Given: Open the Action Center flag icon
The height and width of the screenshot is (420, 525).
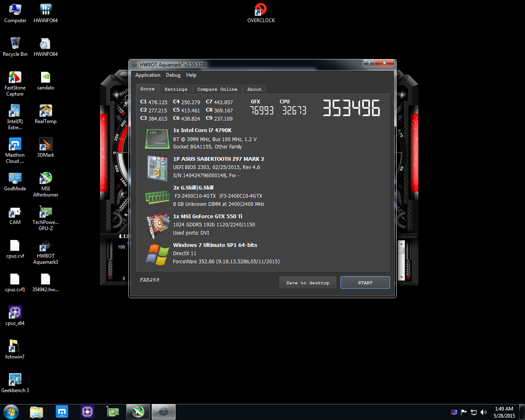Looking at the screenshot, I should 464,412.
